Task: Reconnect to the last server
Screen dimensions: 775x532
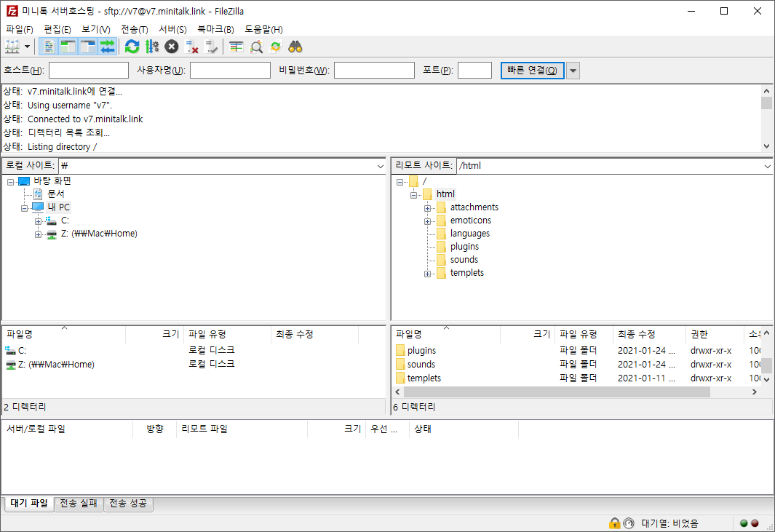Action: click(211, 47)
